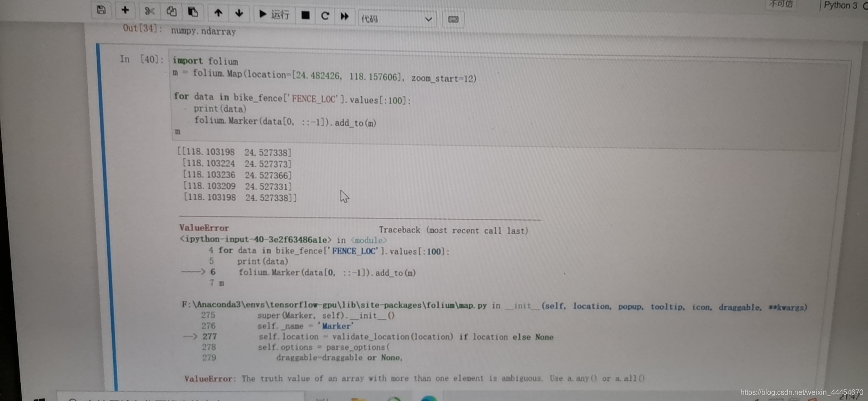Click the folium map.py file path
Viewport: 868px width, 401px height.
334,305
